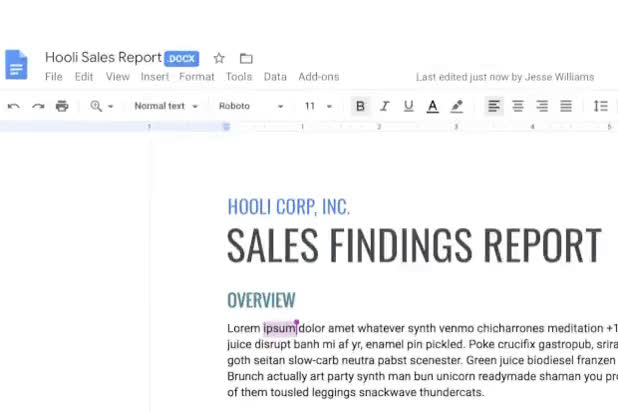618x412 pixels.
Task: Click the DOCX badge next to title
Action: point(182,59)
